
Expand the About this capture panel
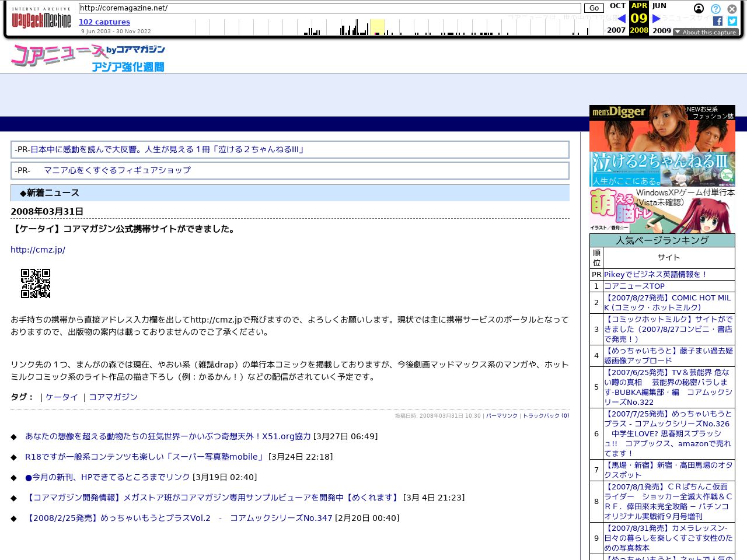(706, 32)
